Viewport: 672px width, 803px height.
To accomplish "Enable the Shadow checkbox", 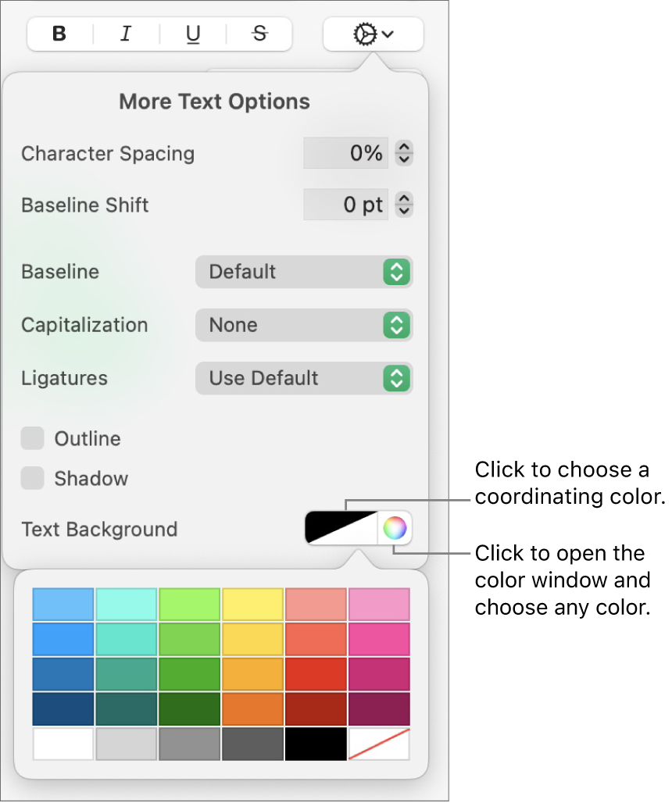I will tap(33, 478).
